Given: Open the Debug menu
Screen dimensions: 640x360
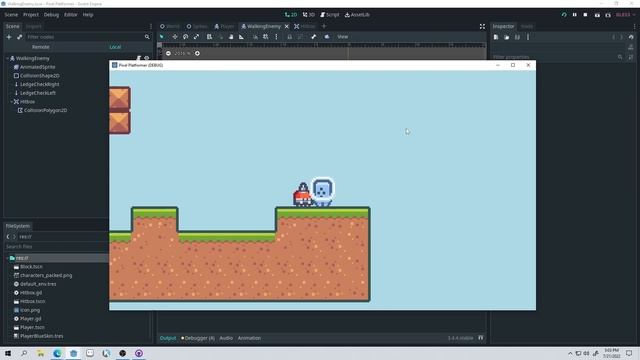Looking at the screenshot, I should pos(51,15).
